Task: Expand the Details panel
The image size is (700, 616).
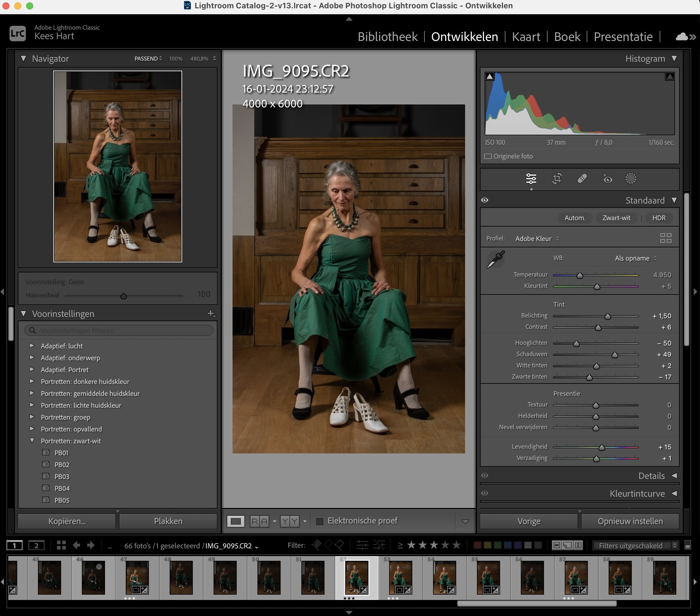Action: pos(674,476)
